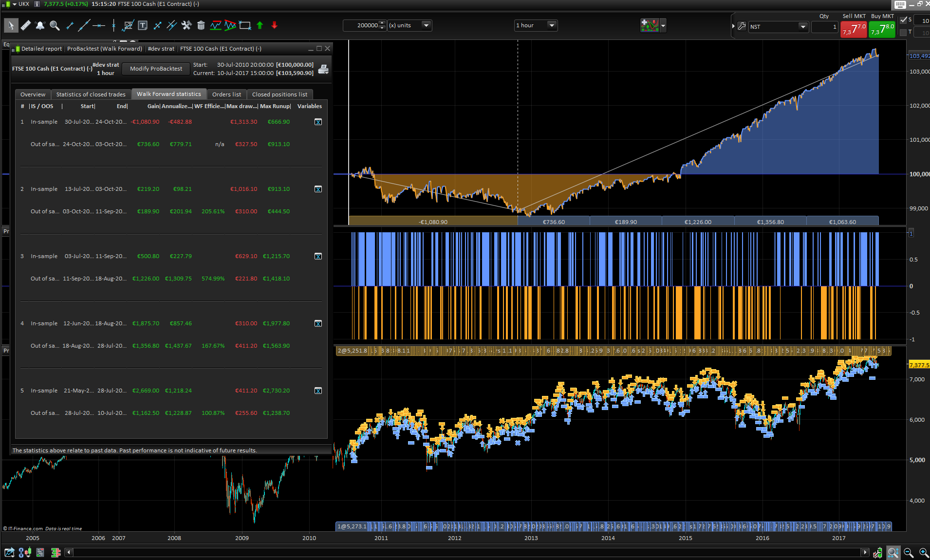This screenshot has height=560, width=930.
Task: Click the horizontal chart scrollbar track
Action: pyautogui.click(x=467, y=552)
